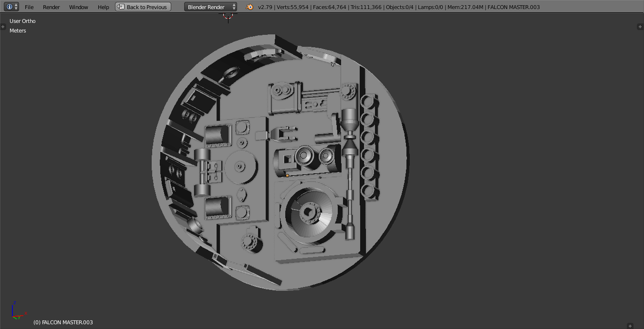This screenshot has height=329, width=644.
Task: Click the 'Faces:64,764' statistic text
Action: tap(330, 7)
